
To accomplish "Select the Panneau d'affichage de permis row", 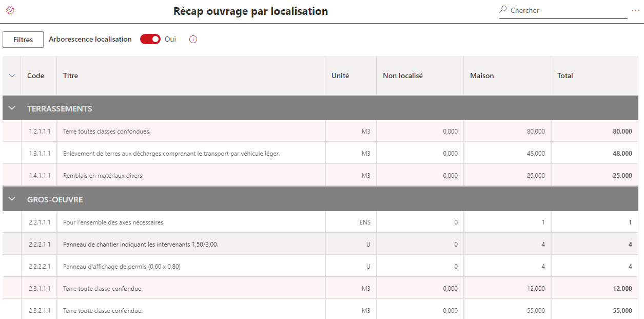I will point(122,267).
